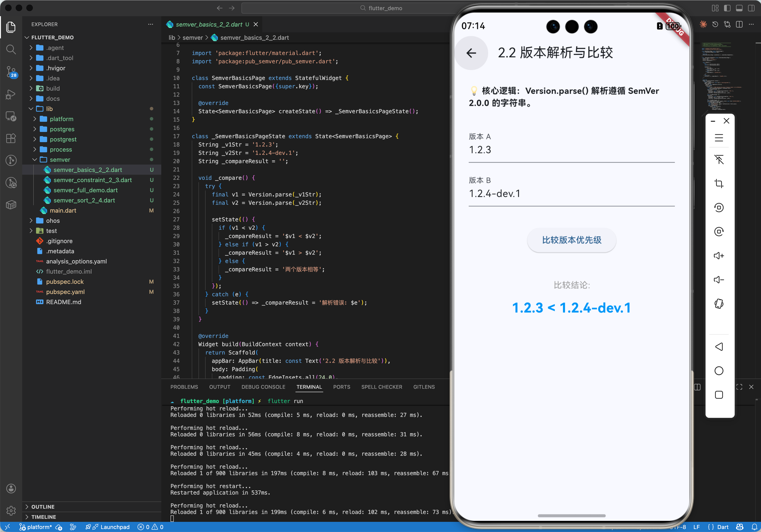Tap the 比较版本优先级 button

pyautogui.click(x=571, y=240)
